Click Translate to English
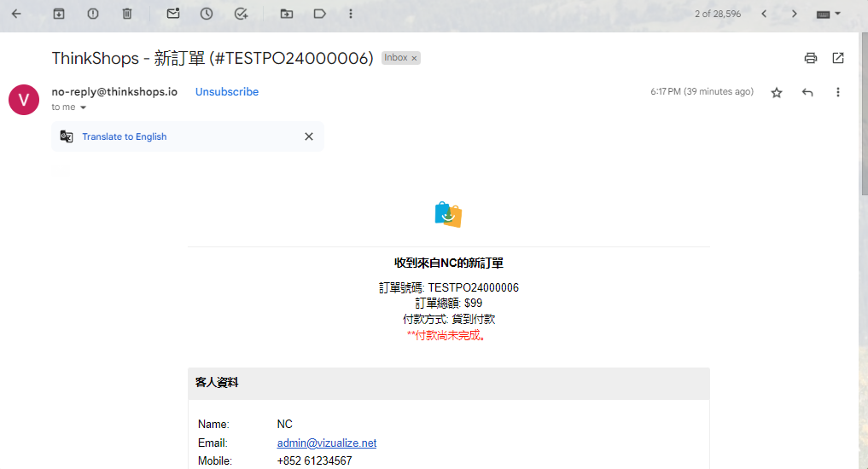The width and height of the screenshot is (868, 469). 124,136
